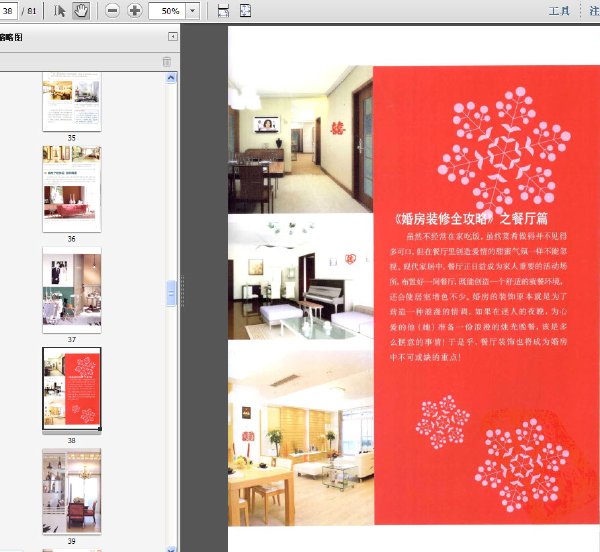Open the zoom level dropdown arrow

tap(192, 11)
